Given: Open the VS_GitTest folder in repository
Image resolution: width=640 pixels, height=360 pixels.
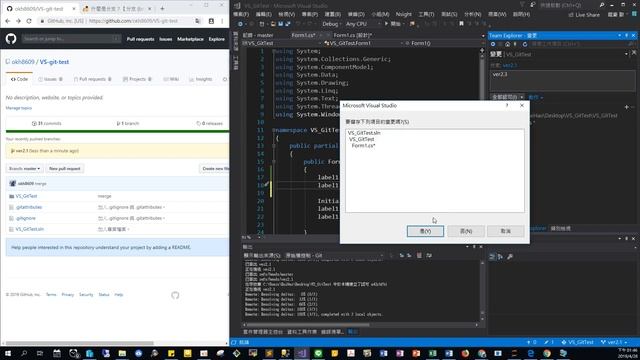Looking at the screenshot, I should point(26,196).
